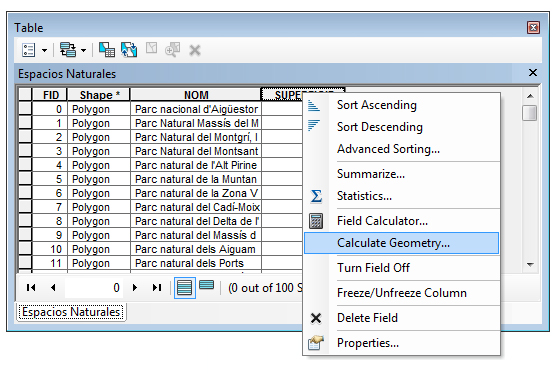
Task: Go to next record button
Action: pos(135,287)
